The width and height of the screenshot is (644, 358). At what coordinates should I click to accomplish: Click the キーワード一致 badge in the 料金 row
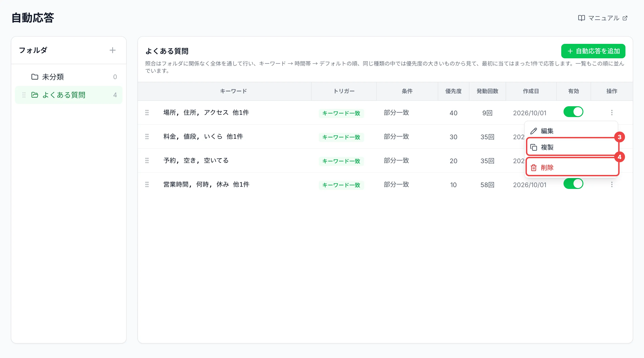point(341,137)
